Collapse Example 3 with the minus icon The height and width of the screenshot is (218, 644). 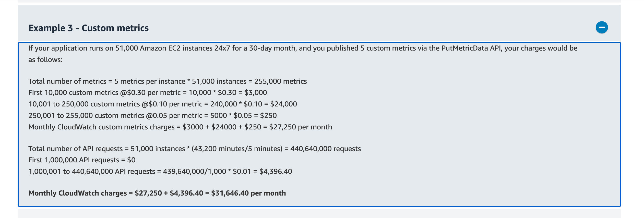[x=602, y=27]
